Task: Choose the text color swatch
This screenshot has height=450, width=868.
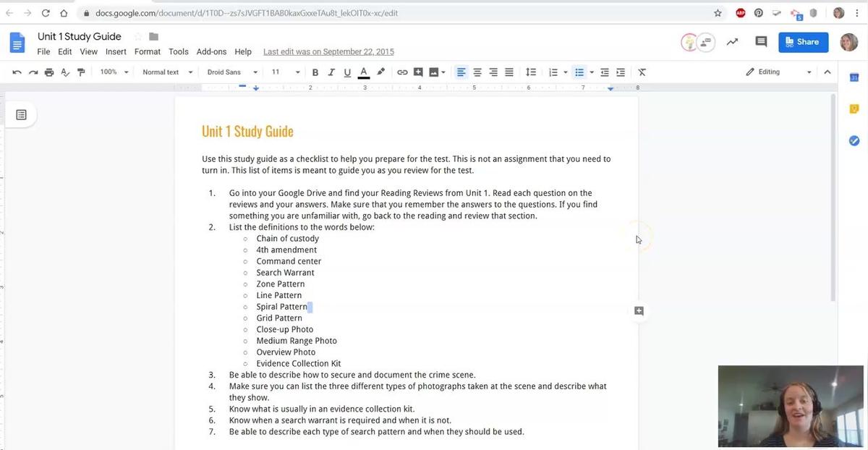Action: pos(364,72)
